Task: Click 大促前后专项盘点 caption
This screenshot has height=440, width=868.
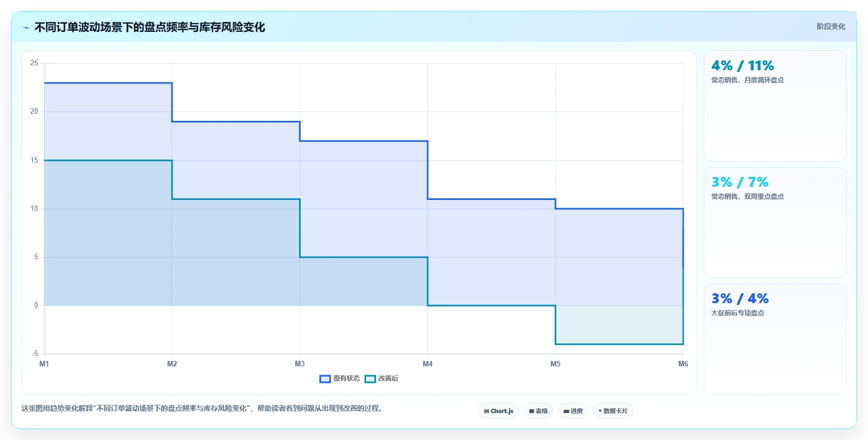Action: 737,313
